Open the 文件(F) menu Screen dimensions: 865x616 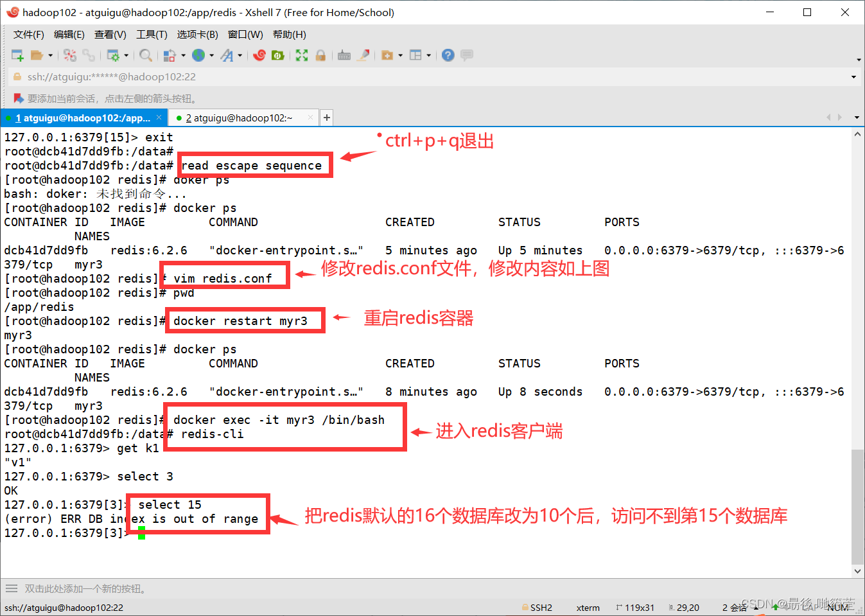tap(29, 35)
